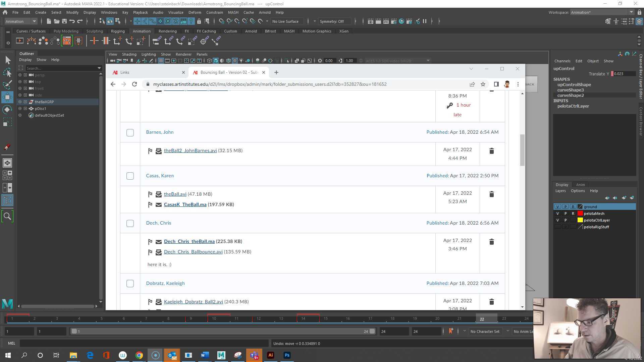
Task: Open the Deform menu
Action: tap(195, 12)
